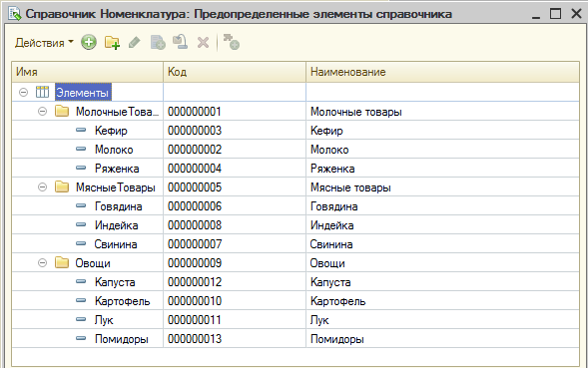The height and width of the screenshot is (368, 588).
Task: Click the hierarchy add icon after separator
Action: [232, 42]
